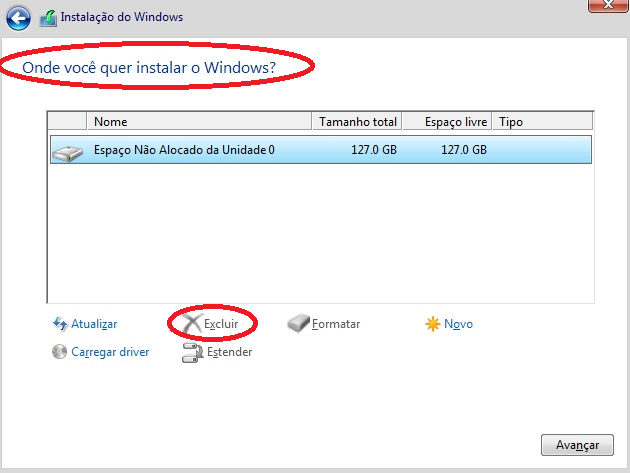Click the Instalação do Windows title text

122,17
